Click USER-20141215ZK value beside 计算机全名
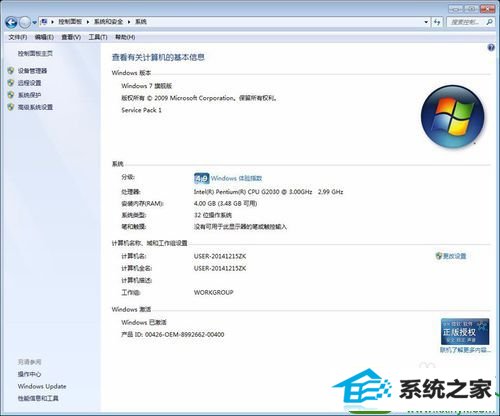The image size is (500, 416). [x=220, y=268]
